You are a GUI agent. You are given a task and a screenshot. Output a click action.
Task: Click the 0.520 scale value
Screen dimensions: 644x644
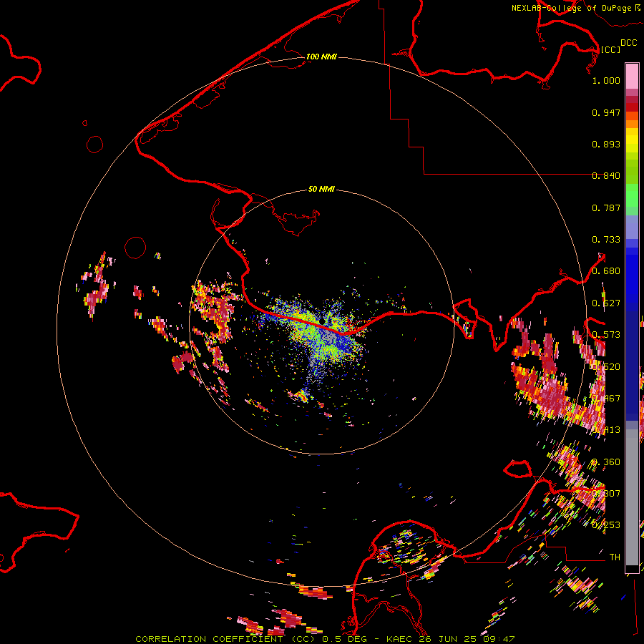click(606, 367)
